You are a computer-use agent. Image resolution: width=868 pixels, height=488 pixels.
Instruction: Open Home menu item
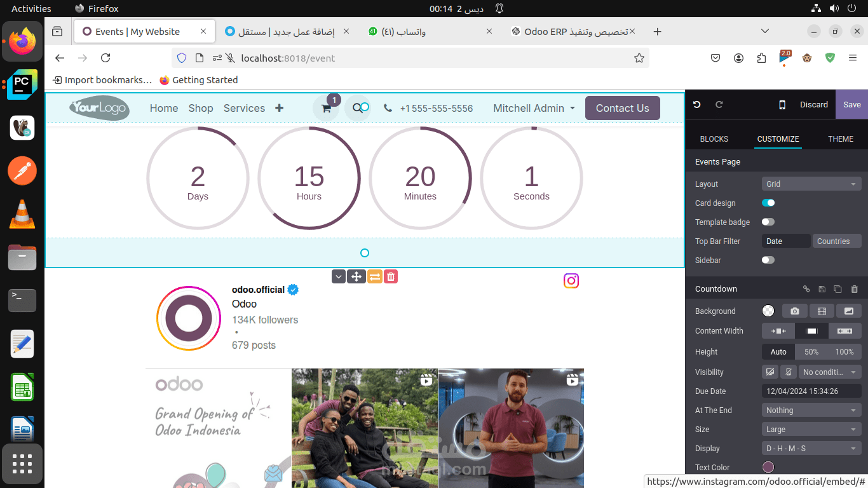tap(164, 108)
